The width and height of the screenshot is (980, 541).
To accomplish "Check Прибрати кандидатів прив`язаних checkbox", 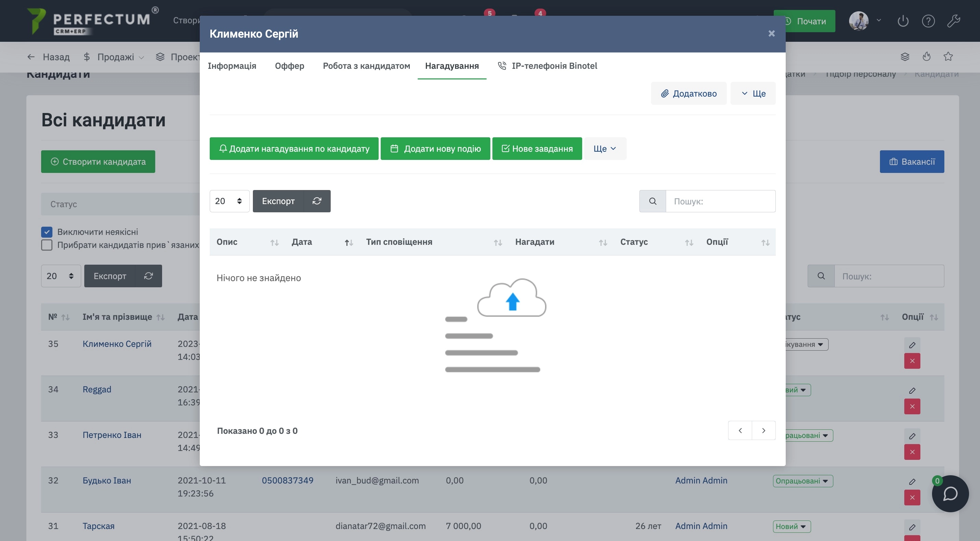I will point(47,245).
